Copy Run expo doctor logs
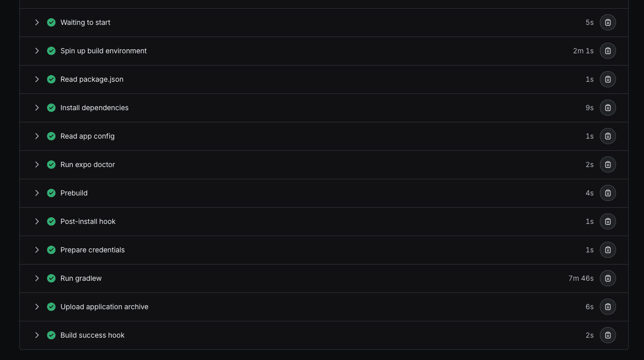Screen dimensions: 644x360 pyautogui.click(x=607, y=165)
